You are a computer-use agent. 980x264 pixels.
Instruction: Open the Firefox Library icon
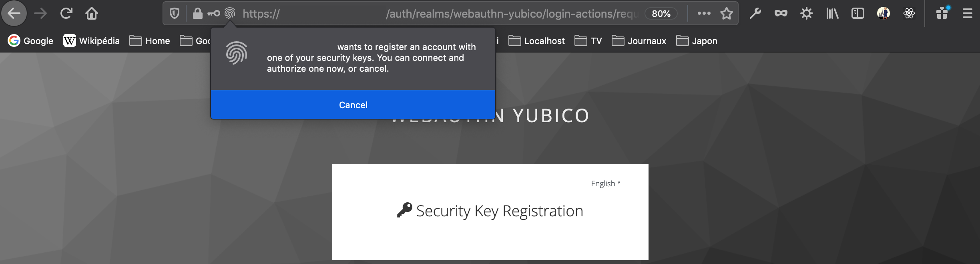pyautogui.click(x=832, y=13)
